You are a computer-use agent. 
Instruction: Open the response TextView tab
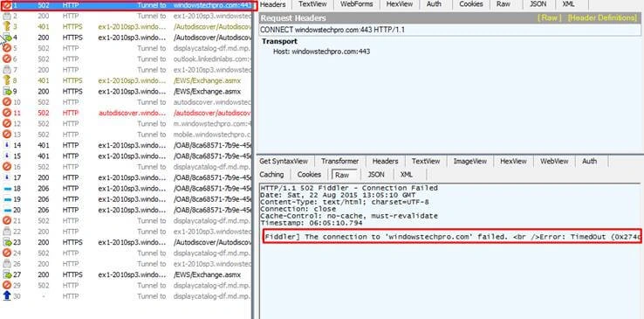coord(426,162)
